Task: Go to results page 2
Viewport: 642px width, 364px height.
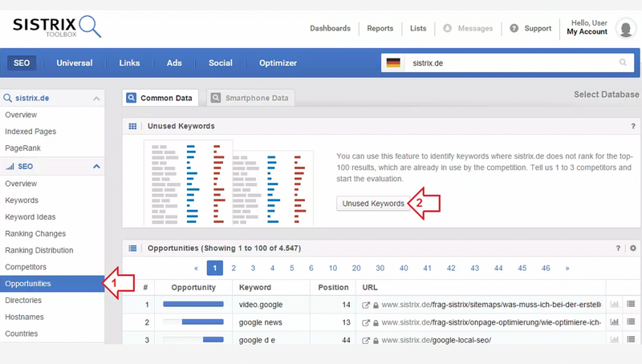Action: tap(234, 268)
